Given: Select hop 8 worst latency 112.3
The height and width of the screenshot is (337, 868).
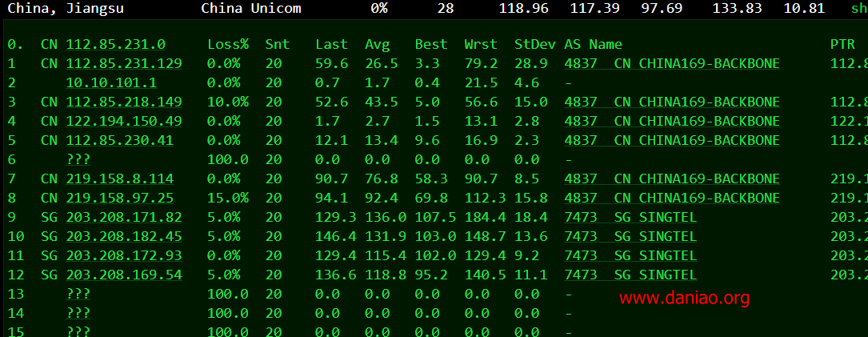Looking at the screenshot, I should click(486, 199).
